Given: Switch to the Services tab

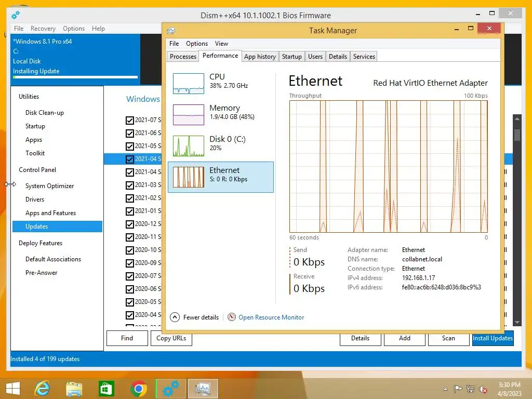Looking at the screenshot, I should pos(364,57).
